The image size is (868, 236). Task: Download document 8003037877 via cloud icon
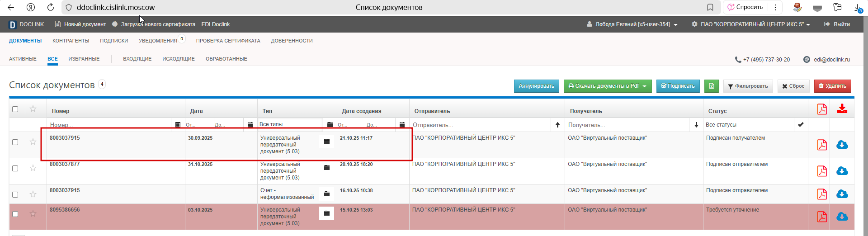(x=842, y=171)
